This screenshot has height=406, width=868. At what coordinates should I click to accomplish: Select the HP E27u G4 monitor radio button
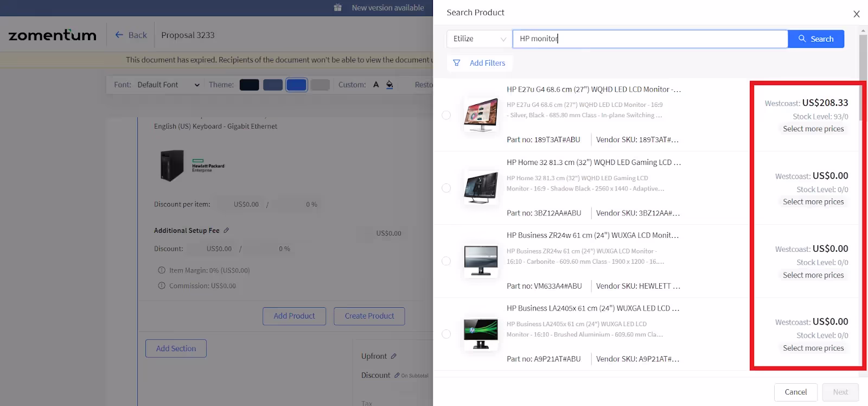tap(446, 115)
